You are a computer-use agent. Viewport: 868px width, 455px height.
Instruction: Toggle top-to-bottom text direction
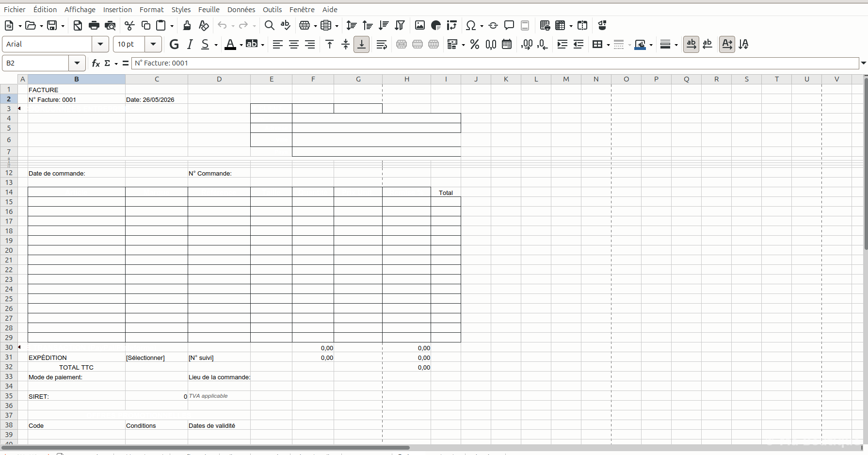(743, 45)
